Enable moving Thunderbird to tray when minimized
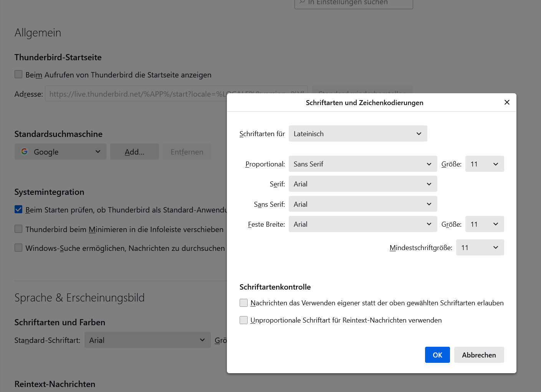Viewport: 541px width, 392px height. click(x=18, y=229)
